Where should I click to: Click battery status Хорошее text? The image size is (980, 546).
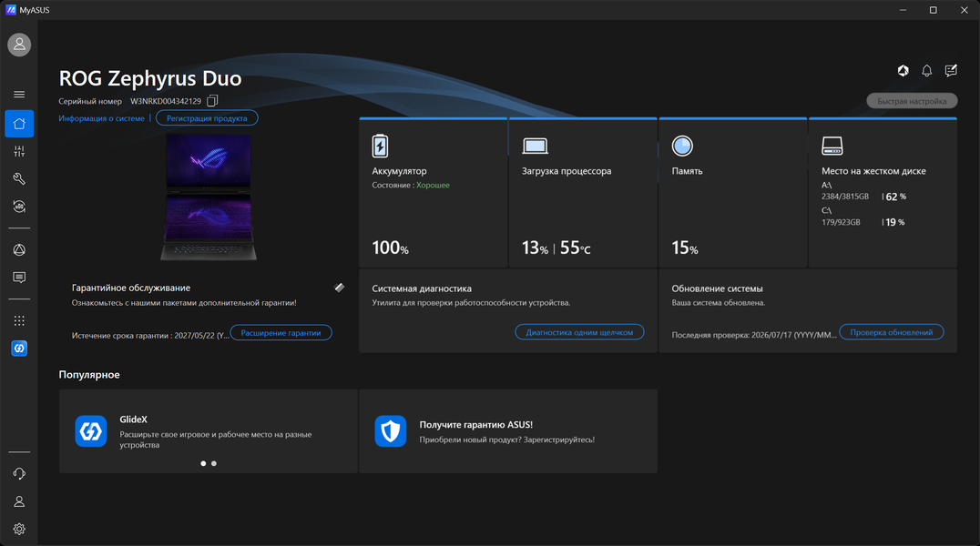(x=433, y=185)
